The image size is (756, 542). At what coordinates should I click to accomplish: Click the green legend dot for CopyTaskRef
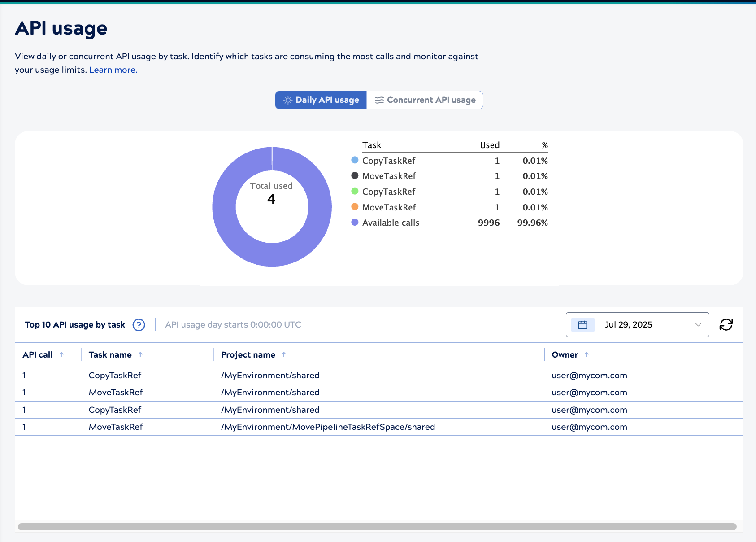coord(355,192)
